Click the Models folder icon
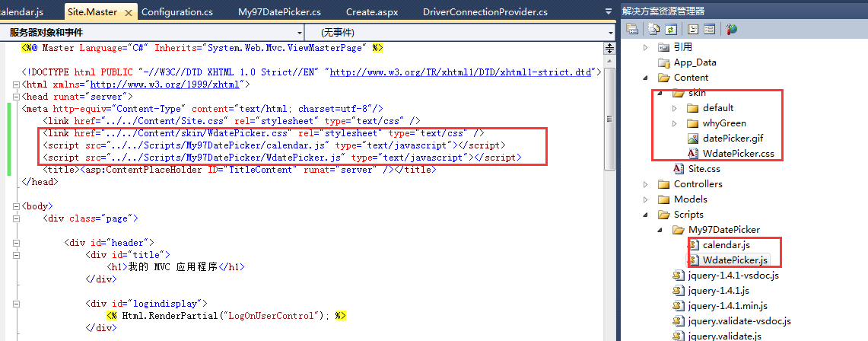The image size is (868, 341). point(663,199)
